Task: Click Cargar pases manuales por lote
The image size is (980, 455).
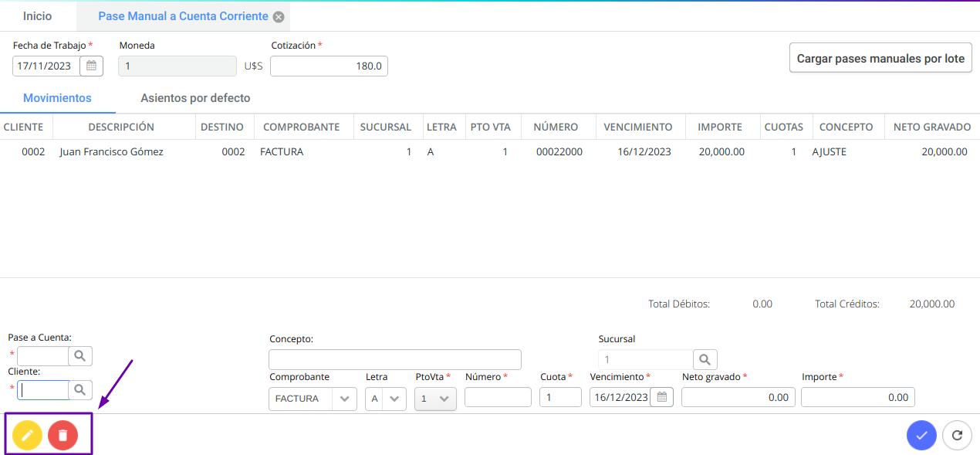Action: point(880,58)
